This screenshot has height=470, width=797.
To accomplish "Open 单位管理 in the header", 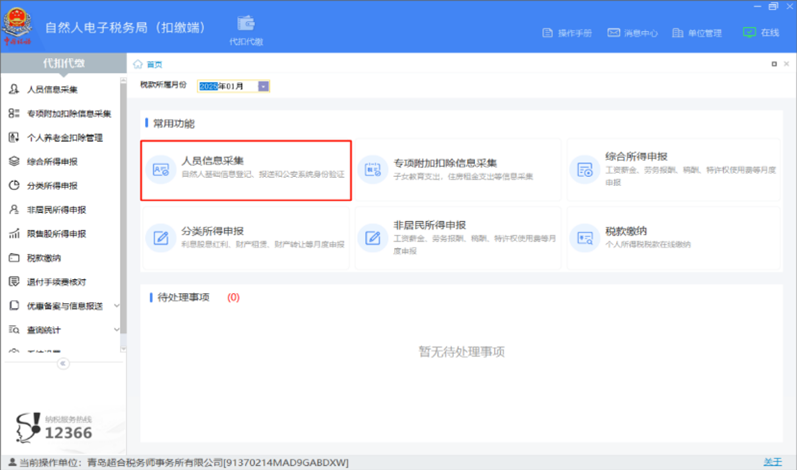I will tap(696, 33).
